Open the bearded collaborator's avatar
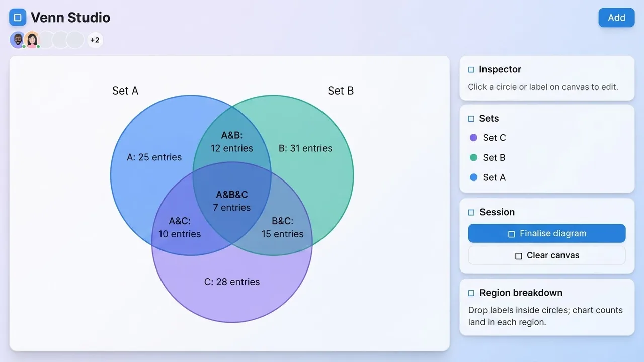 coord(18,40)
